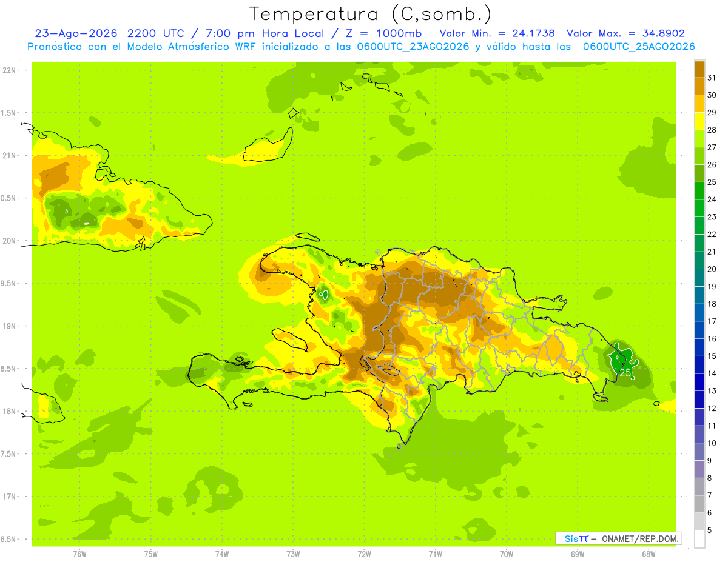Click the '0.5N' latitude axis label
Viewport: 728px width, 562px height.
(x=9, y=198)
